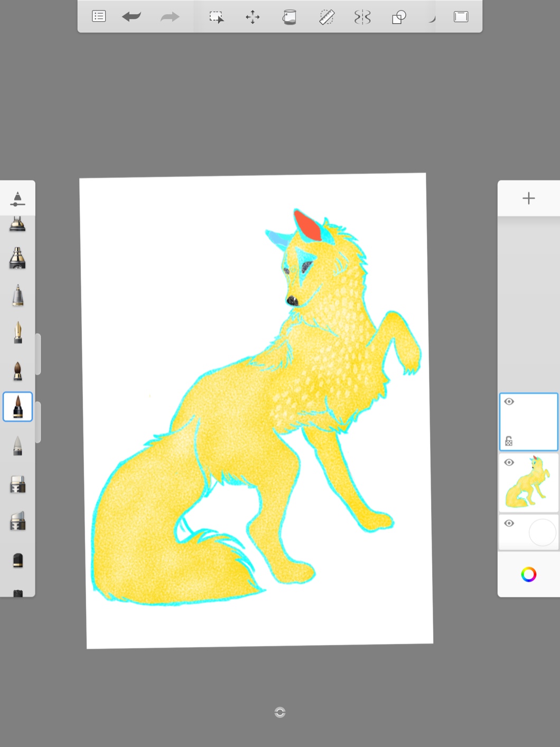Select the rectangular selection tool

[216, 17]
